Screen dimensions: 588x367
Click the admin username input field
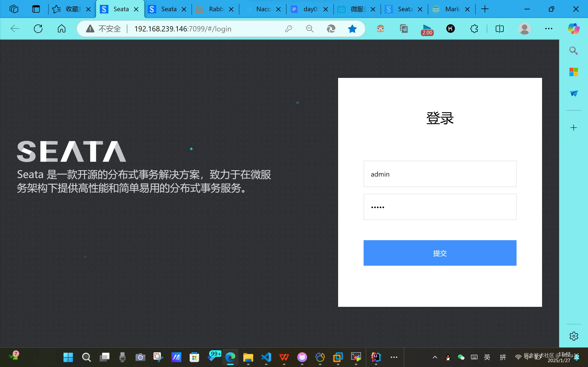coord(440,174)
